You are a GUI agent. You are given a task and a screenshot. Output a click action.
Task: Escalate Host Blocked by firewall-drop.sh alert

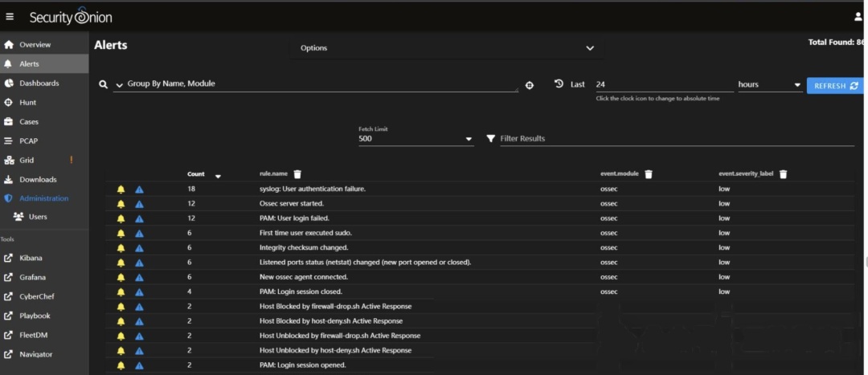(140, 307)
